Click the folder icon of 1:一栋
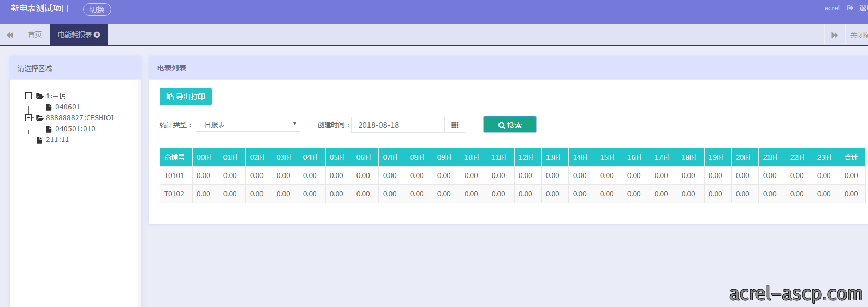Screen dimensions: 868x307 [40, 96]
